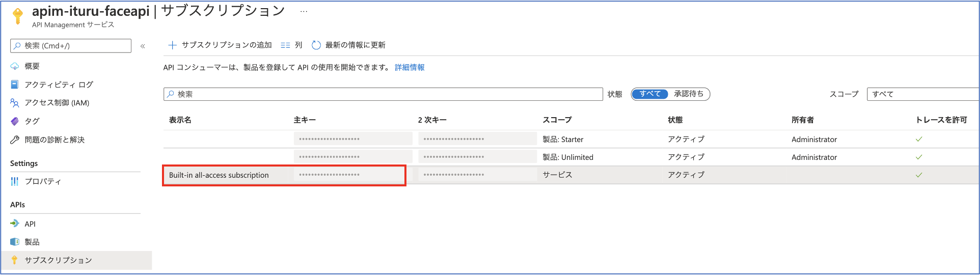Open the 詳細情報 link

point(410,67)
